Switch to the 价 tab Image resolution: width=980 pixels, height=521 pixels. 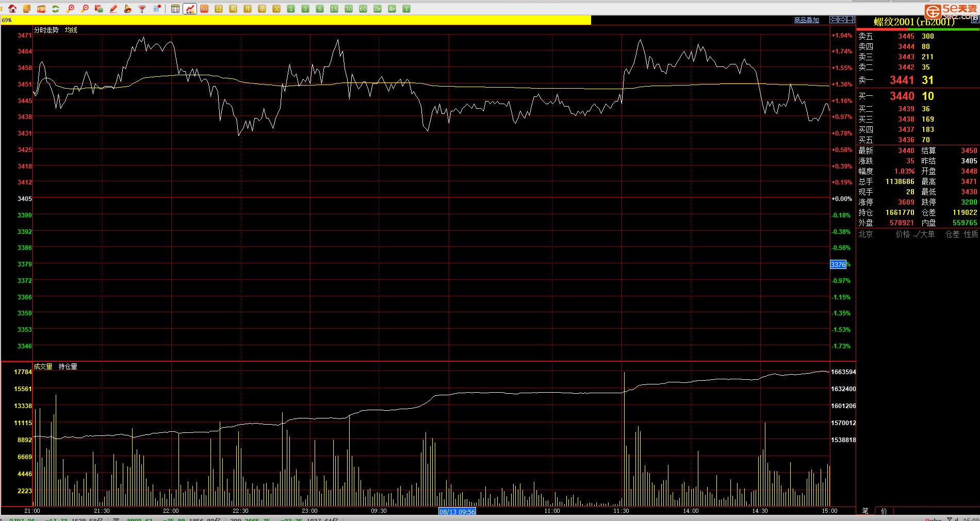coord(884,511)
